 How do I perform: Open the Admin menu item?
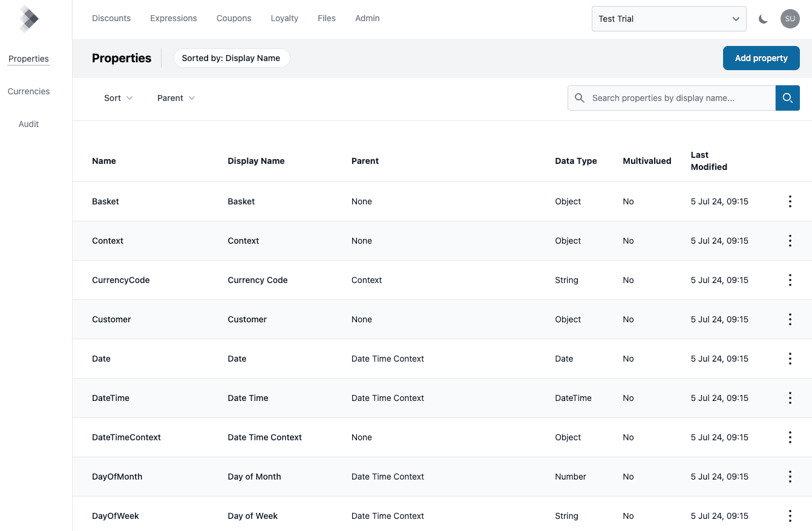coord(367,18)
